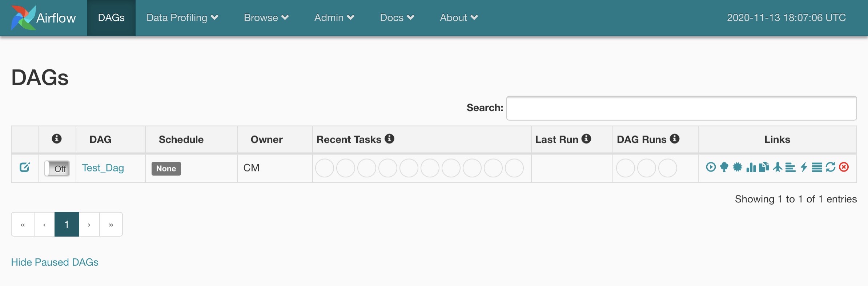Go to next page with › button

pyautogui.click(x=89, y=224)
